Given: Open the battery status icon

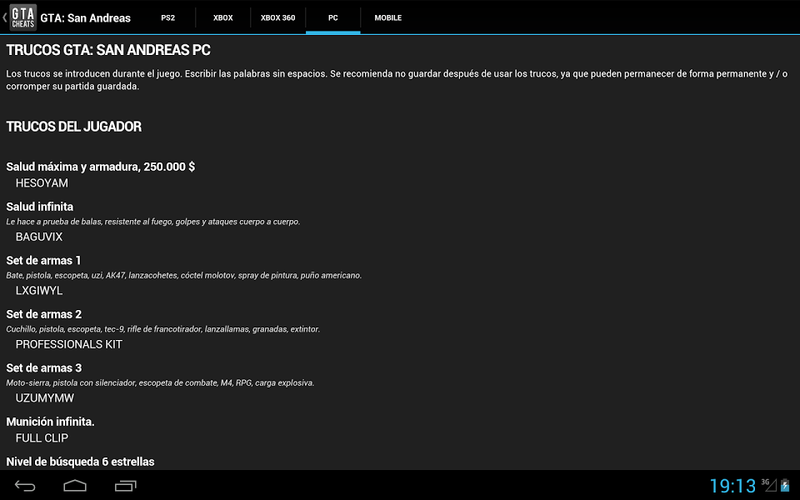Looking at the screenshot, I should (x=785, y=485).
